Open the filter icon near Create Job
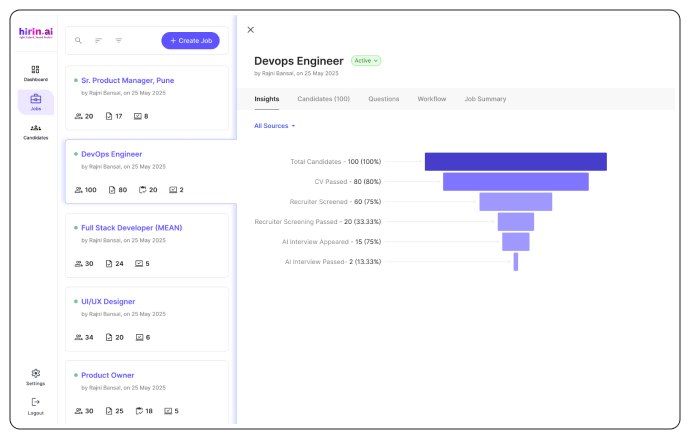The image size is (690, 439). pyautogui.click(x=119, y=40)
